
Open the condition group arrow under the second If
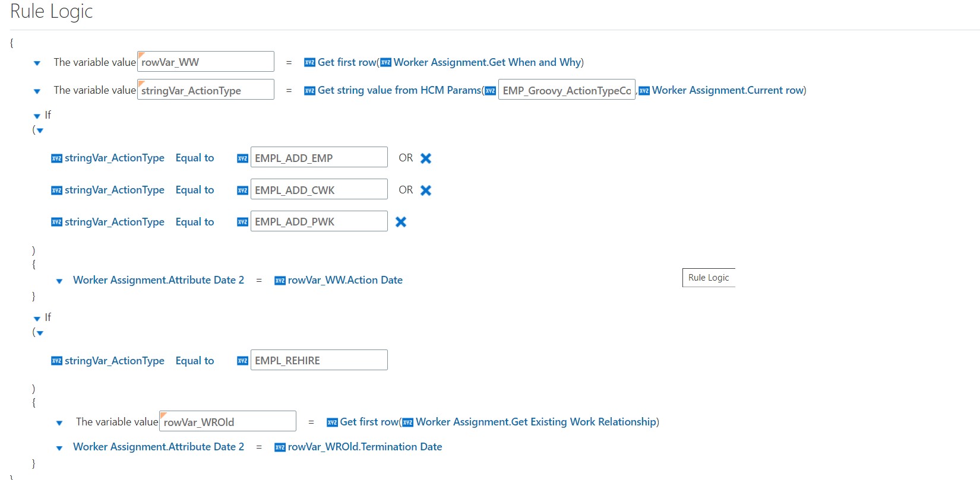pos(40,333)
